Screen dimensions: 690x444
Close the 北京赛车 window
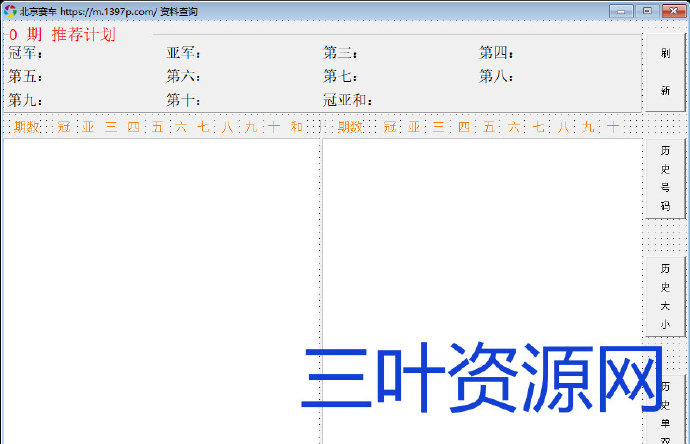point(674,11)
